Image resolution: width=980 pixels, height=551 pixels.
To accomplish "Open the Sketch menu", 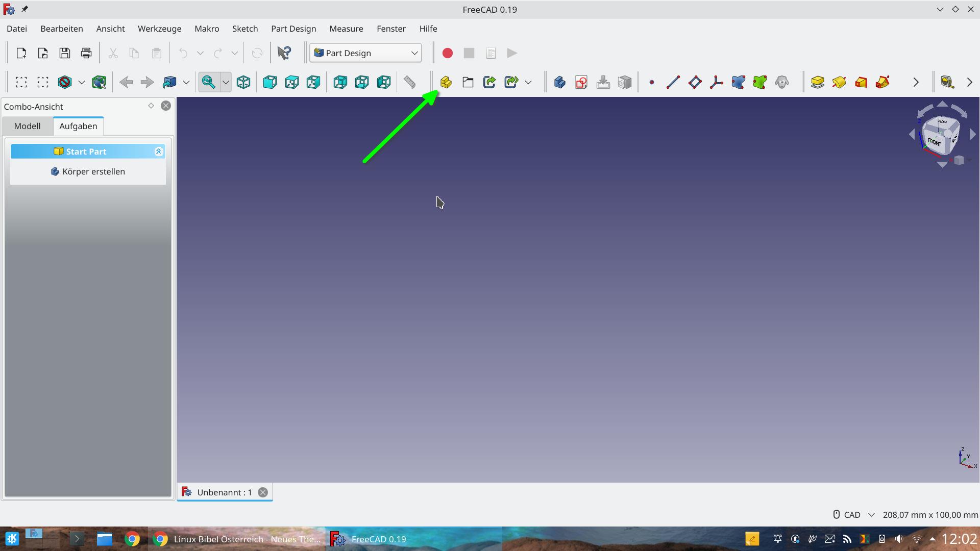I will click(245, 29).
